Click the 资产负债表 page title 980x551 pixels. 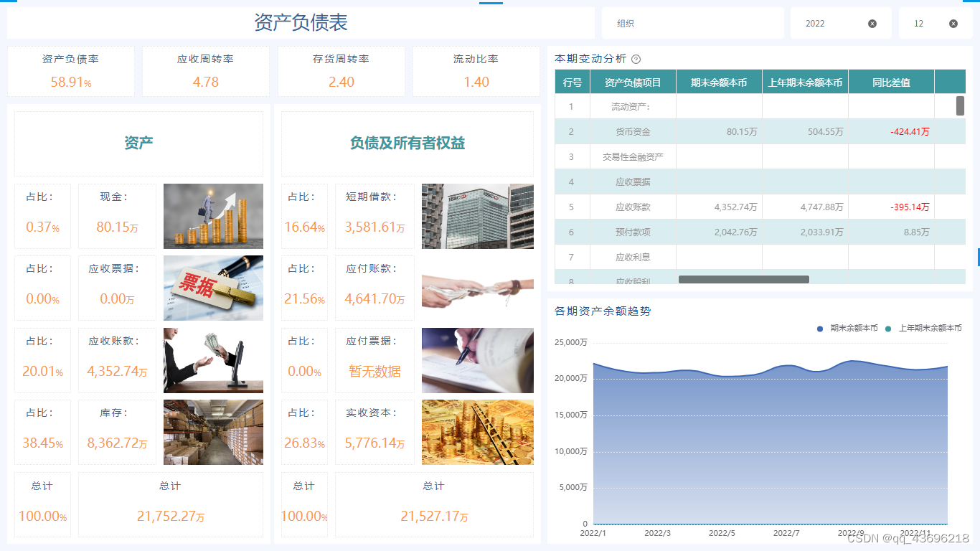(301, 22)
